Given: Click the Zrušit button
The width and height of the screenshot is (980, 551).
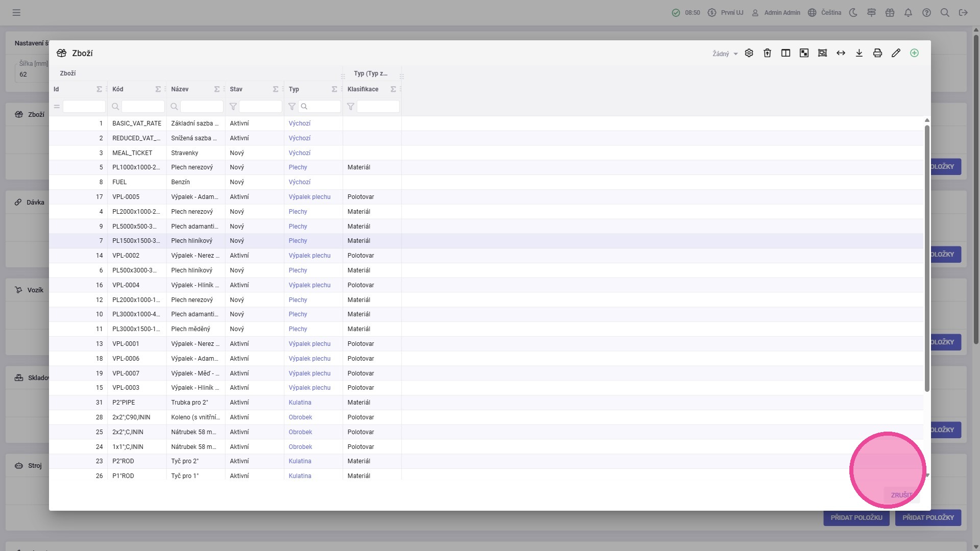Looking at the screenshot, I should (x=901, y=495).
